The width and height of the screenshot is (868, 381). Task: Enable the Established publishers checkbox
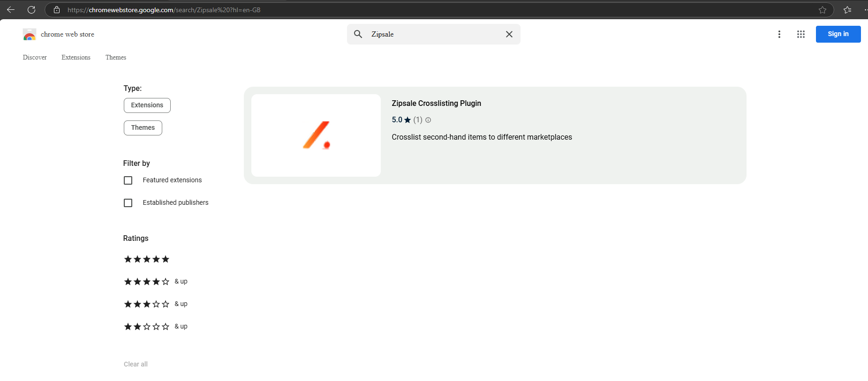pos(128,203)
